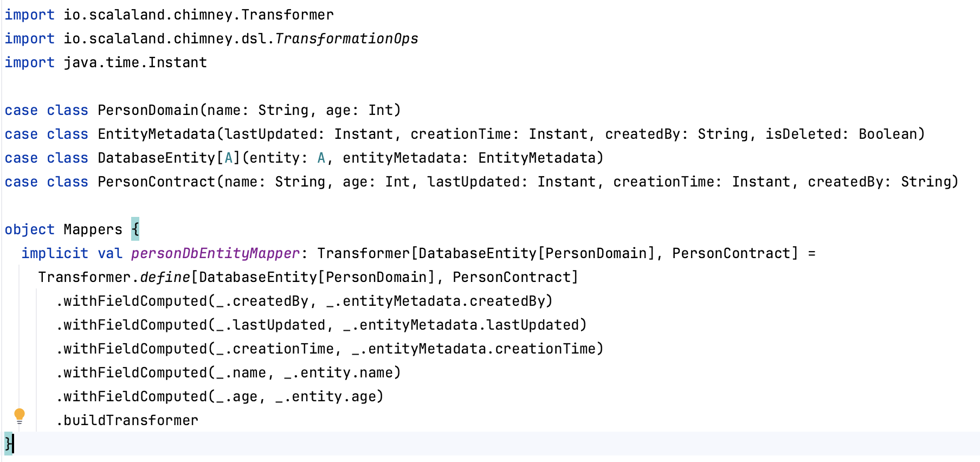Image resolution: width=980 pixels, height=462 pixels.
Task: Click PersonDomain name in its case class declaration
Action: [148, 110]
